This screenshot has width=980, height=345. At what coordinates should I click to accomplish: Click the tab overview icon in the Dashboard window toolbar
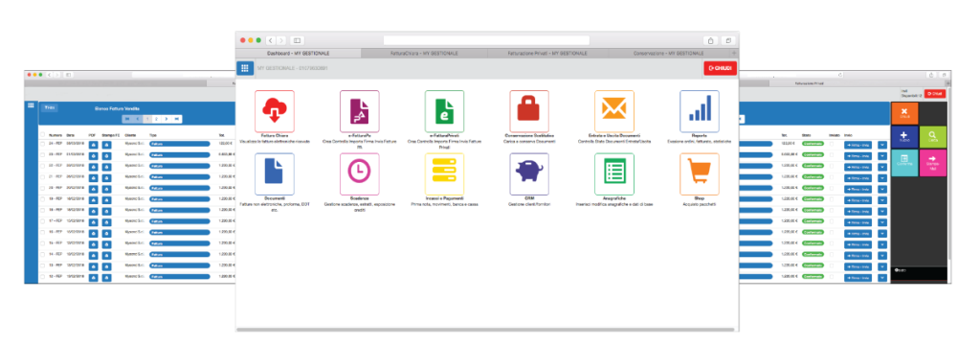coord(728,40)
